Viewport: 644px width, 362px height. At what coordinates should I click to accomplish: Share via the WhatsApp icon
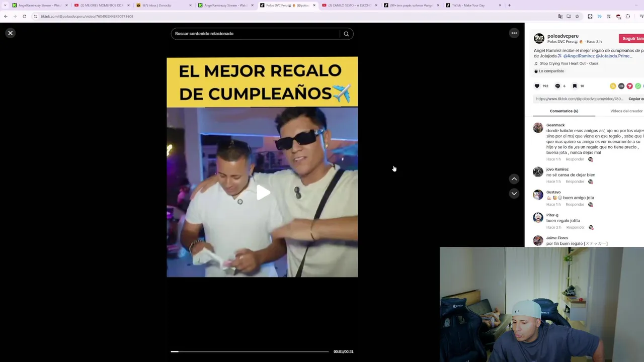coord(638,86)
